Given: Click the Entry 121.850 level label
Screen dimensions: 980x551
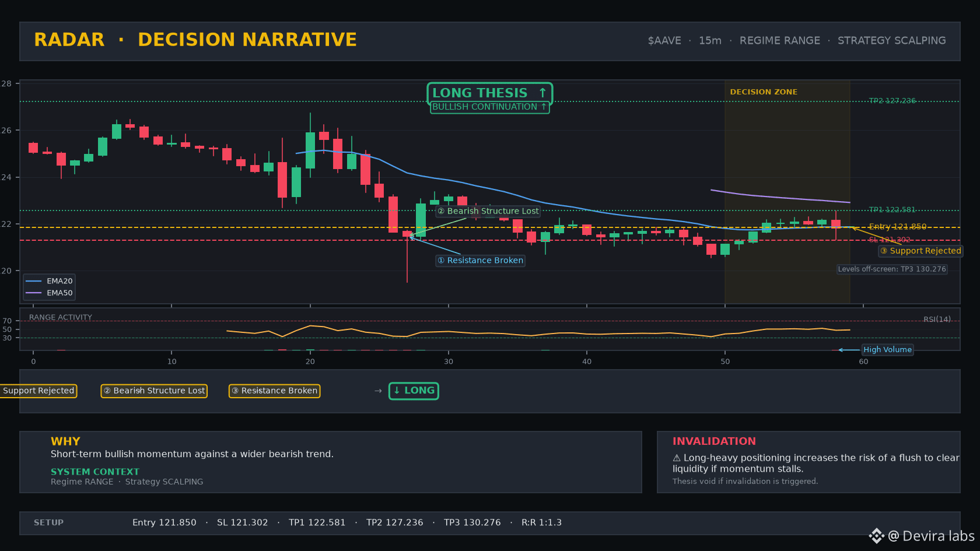Looking at the screenshot, I should (x=897, y=227).
